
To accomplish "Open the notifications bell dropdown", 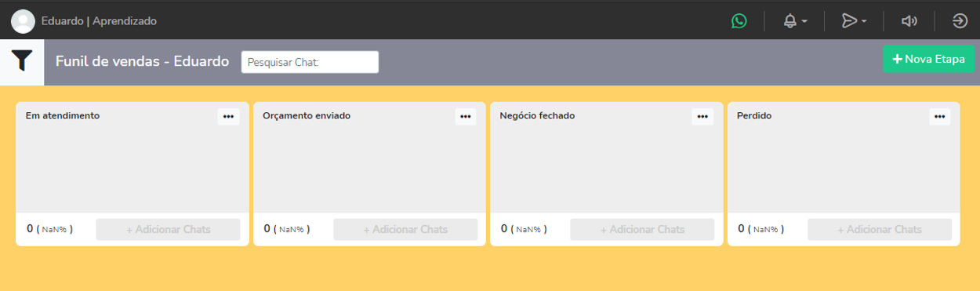I will click(x=795, y=21).
